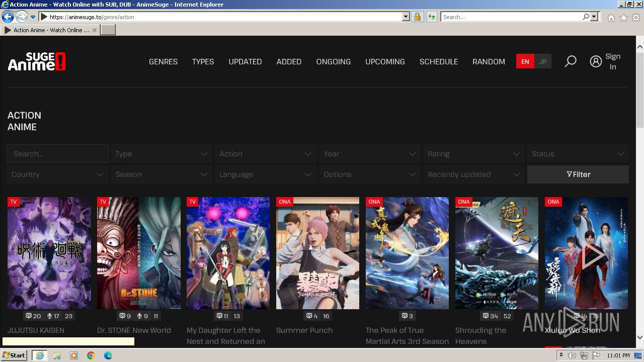
Task: Expand the Options filter dropdown
Action: tap(369, 174)
